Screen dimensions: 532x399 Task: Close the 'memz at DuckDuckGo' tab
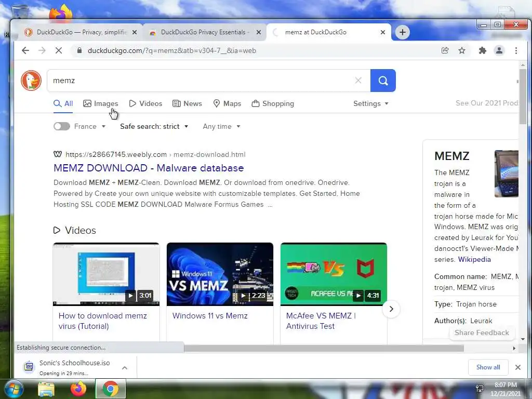(383, 32)
